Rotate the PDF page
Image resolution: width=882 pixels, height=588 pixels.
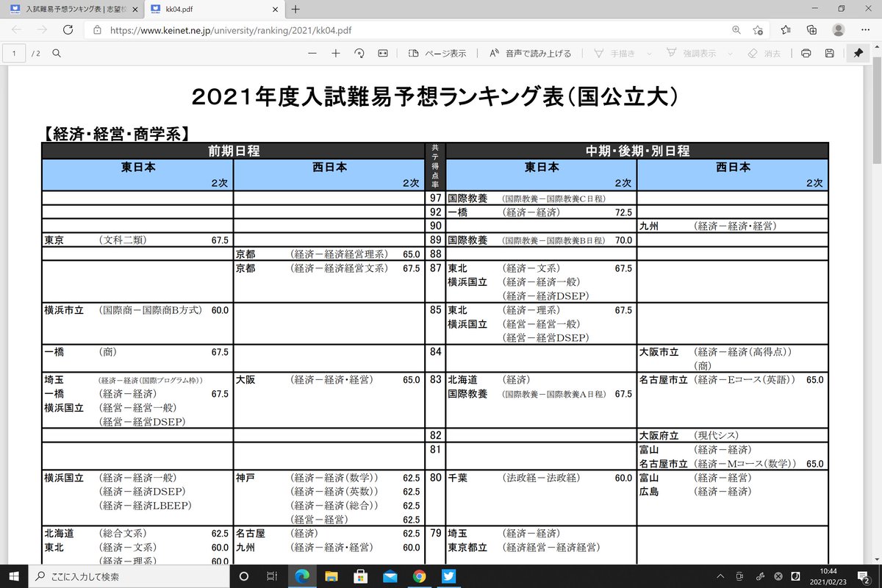pos(359,53)
